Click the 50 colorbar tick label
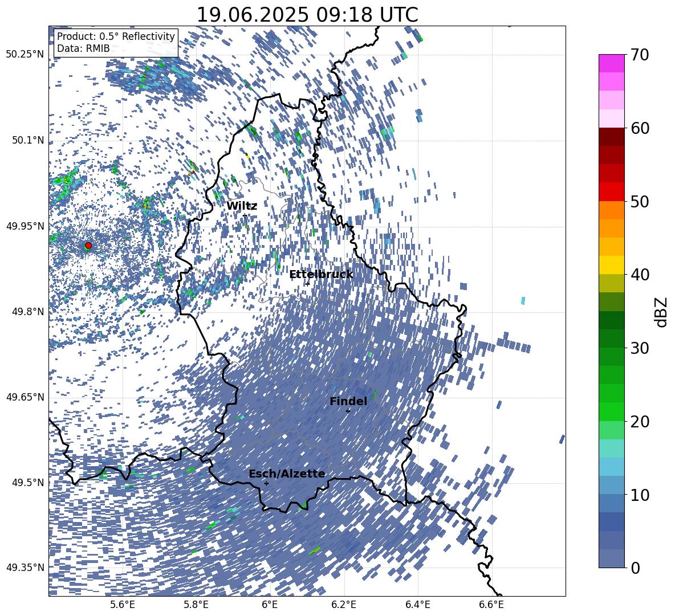 640,201
